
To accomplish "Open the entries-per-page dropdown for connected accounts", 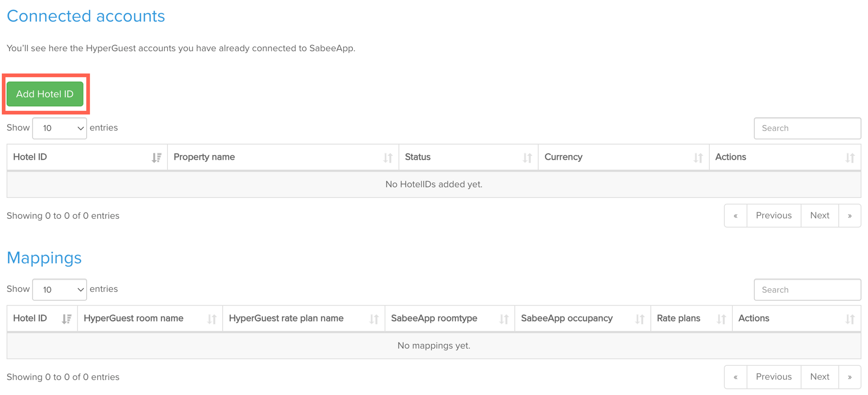I will click(x=59, y=128).
